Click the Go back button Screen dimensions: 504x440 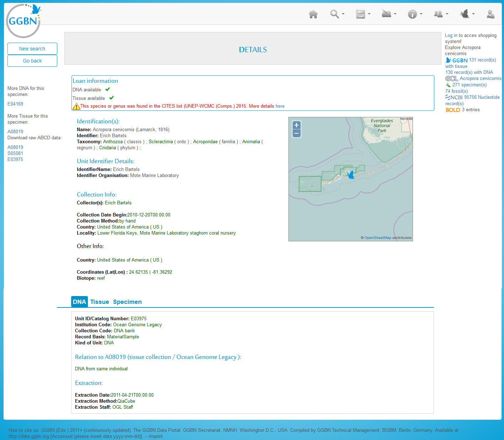point(32,61)
